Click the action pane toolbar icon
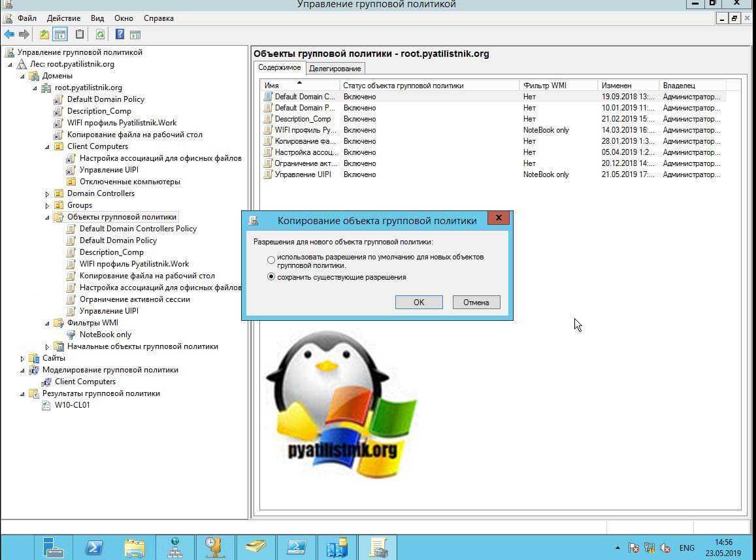Screen dimensions: 756x560 [x=135, y=34]
